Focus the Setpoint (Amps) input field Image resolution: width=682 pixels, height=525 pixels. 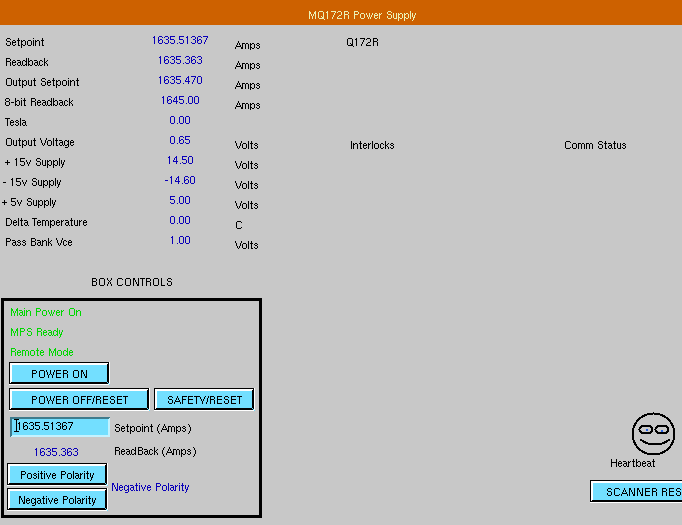(x=60, y=427)
